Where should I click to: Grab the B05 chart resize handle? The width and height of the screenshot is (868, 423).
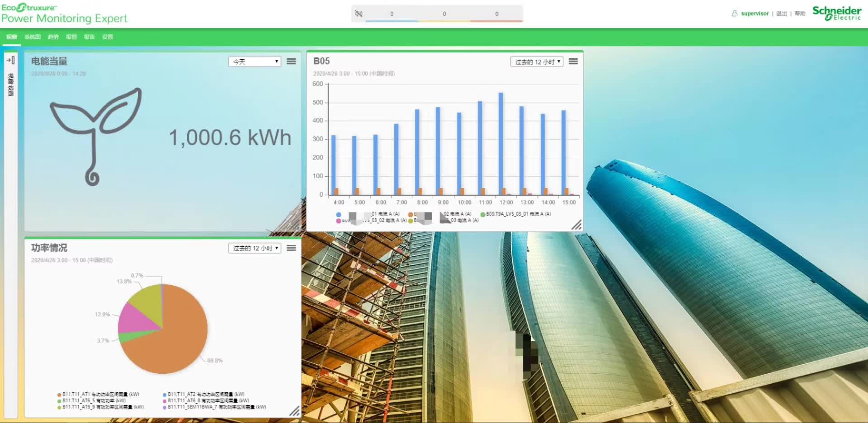[576, 225]
